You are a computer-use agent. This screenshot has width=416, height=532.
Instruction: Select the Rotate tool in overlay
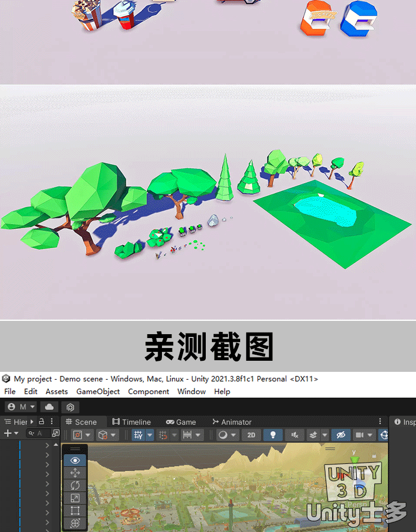coord(75,485)
